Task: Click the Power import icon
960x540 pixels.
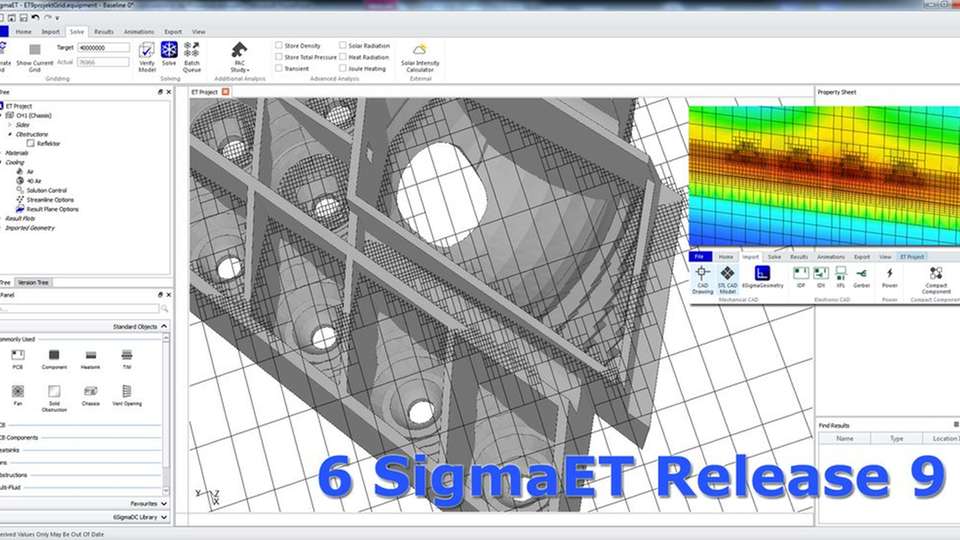Action: (890, 273)
